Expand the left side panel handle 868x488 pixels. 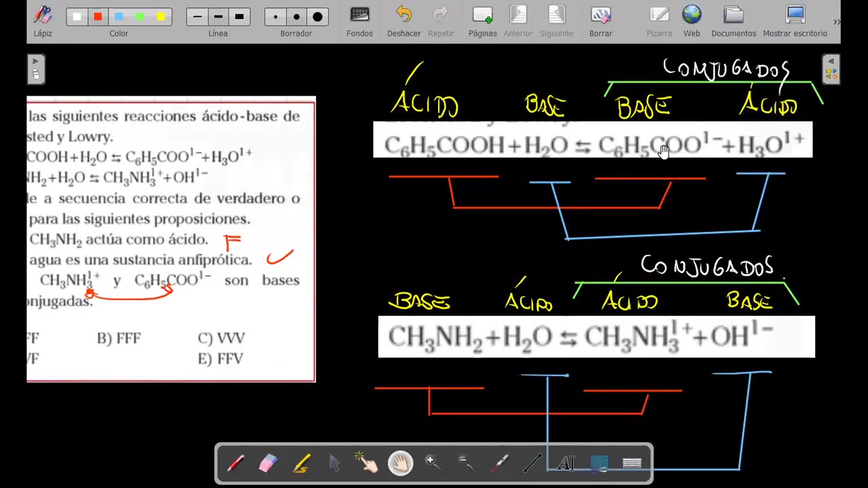click(x=36, y=69)
